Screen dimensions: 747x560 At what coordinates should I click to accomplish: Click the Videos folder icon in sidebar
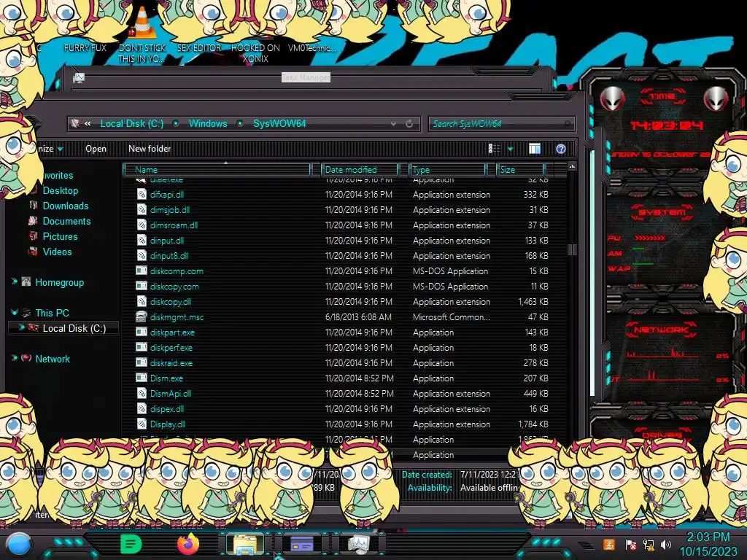[33, 252]
